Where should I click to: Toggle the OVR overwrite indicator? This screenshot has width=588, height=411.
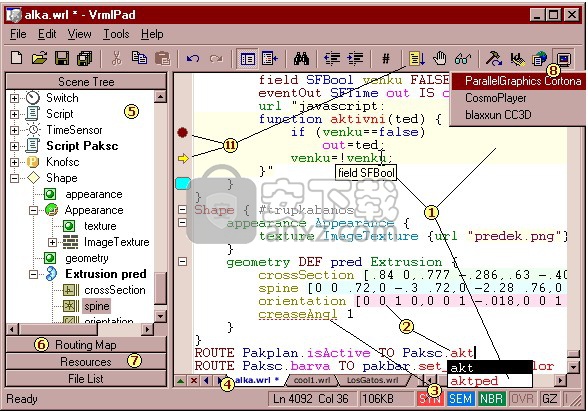coord(522,398)
